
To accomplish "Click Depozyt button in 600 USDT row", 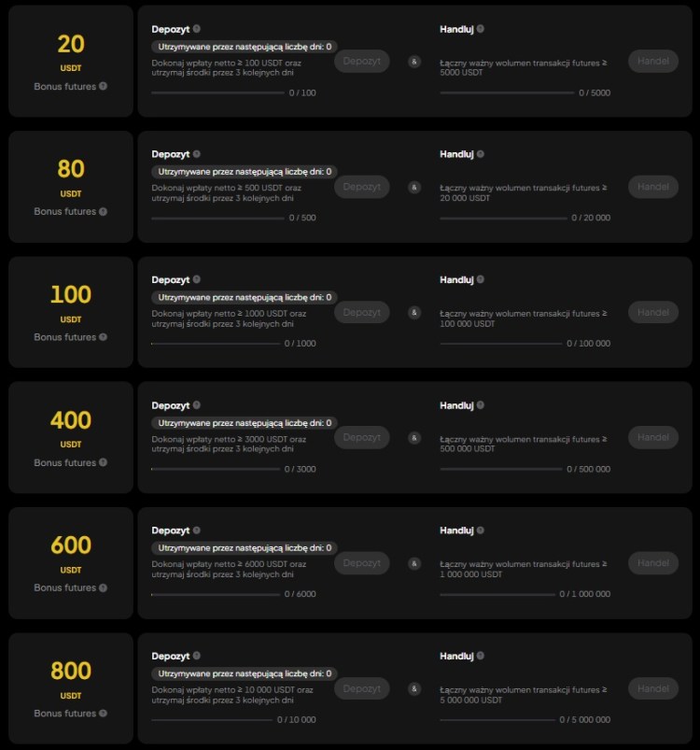I will click(362, 562).
